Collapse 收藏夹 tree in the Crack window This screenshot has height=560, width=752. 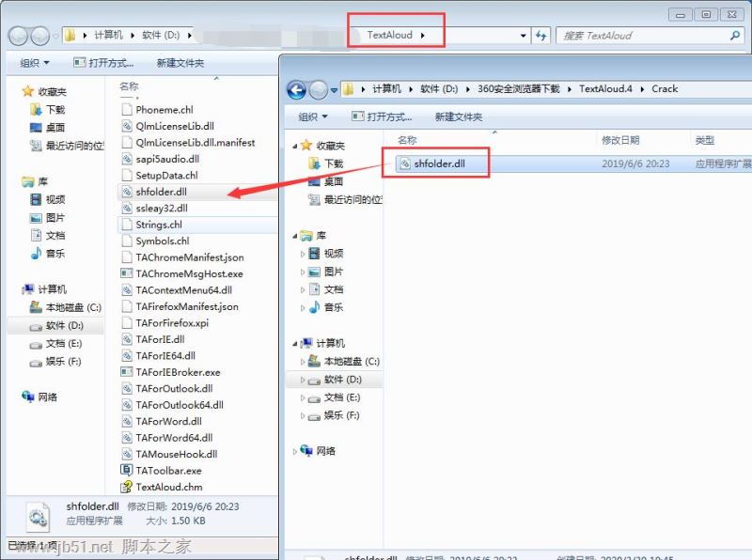point(294,146)
